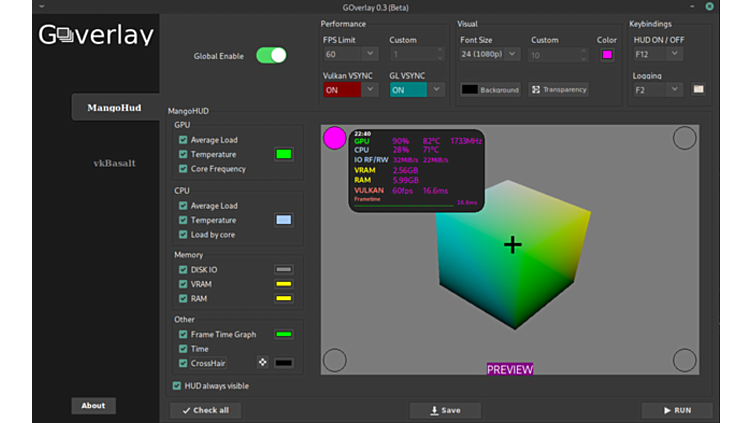Click the Background color button
Image resolution: width=752 pixels, height=423 pixels.
pos(490,90)
